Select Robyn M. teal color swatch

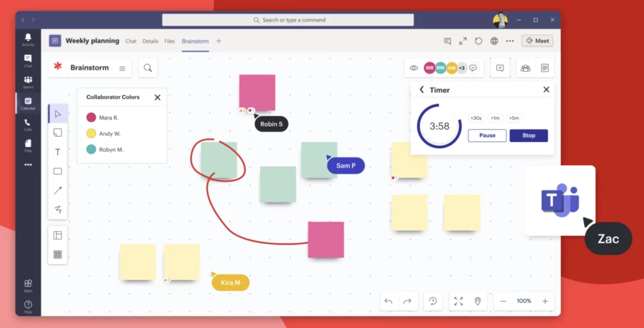91,150
